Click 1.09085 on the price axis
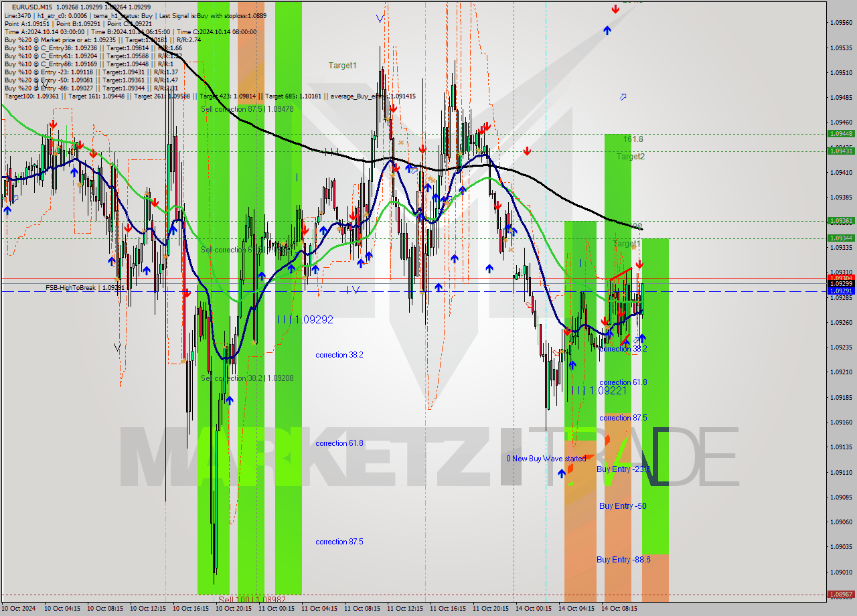Screen dimensions: 857x616 (x=841, y=497)
